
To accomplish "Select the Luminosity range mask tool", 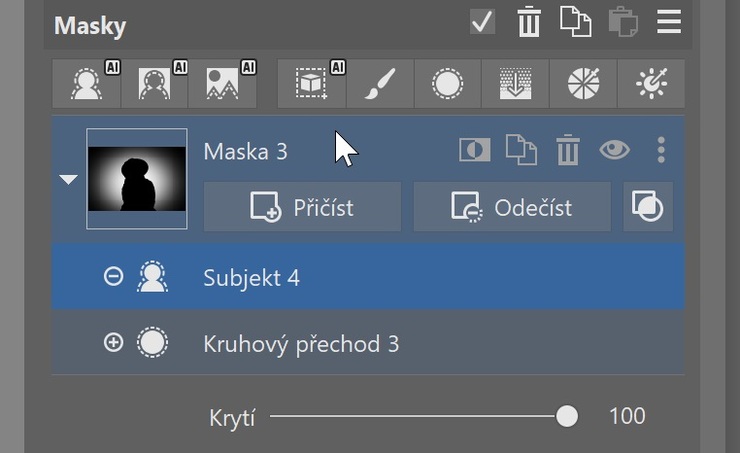I will pyautogui.click(x=651, y=84).
